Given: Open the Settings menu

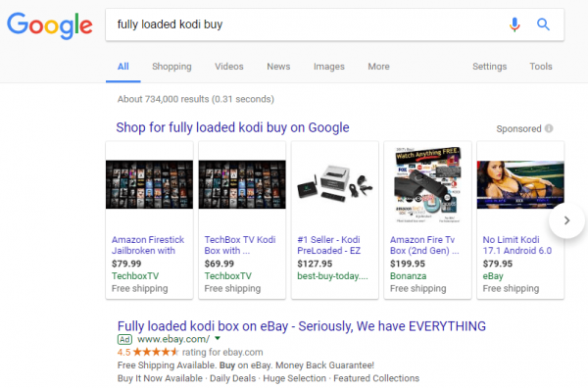Looking at the screenshot, I should [x=489, y=67].
